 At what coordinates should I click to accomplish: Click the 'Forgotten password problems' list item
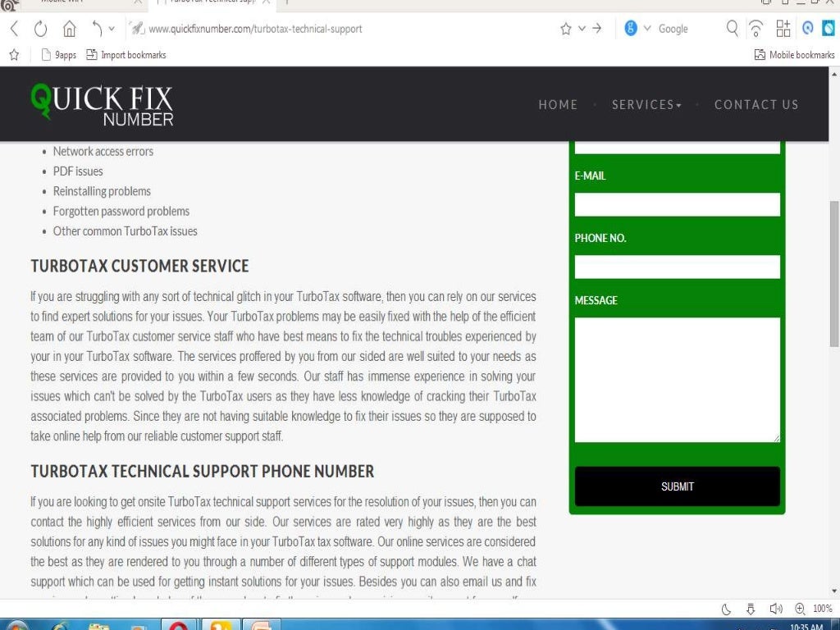pyautogui.click(x=121, y=211)
